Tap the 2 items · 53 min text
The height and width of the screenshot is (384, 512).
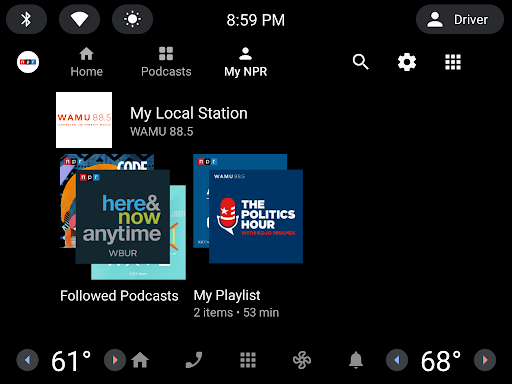click(x=236, y=313)
